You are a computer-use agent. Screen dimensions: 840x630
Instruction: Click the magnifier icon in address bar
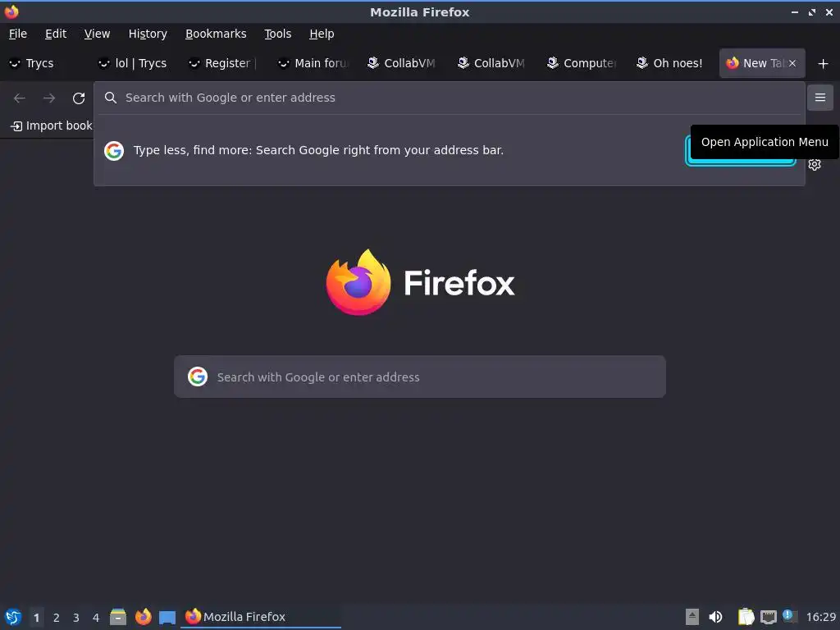coord(111,98)
